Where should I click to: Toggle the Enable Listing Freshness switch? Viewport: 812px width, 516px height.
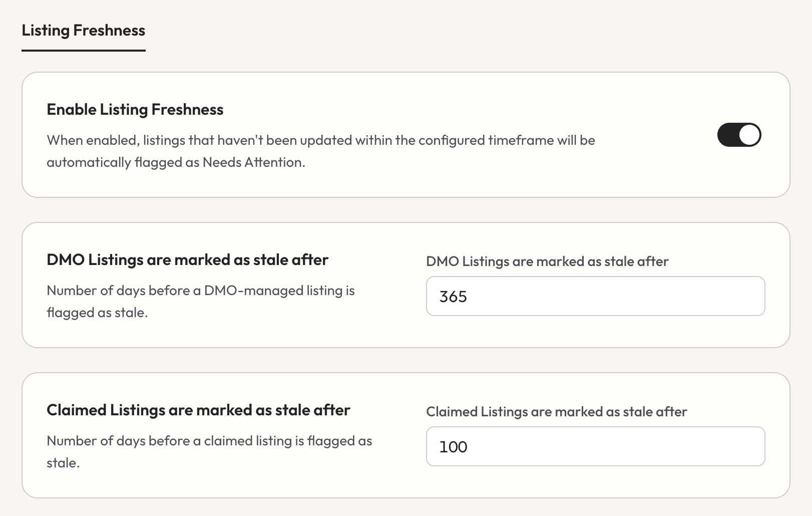[x=739, y=135]
